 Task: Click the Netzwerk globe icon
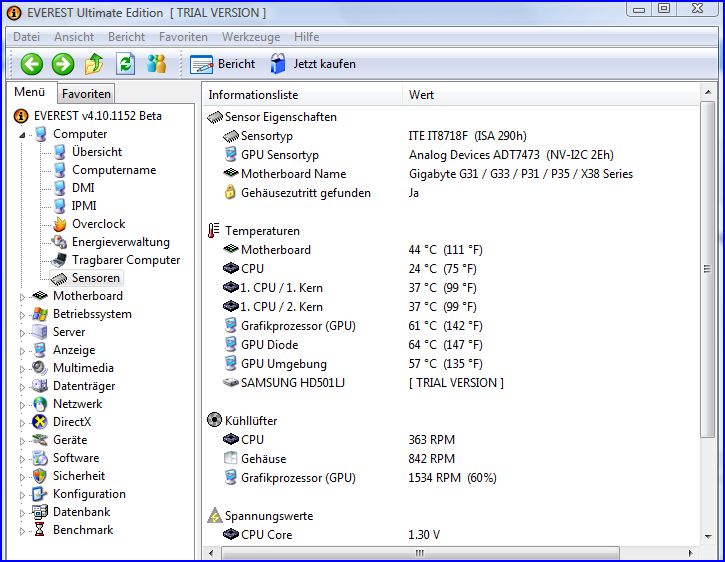tap(40, 404)
